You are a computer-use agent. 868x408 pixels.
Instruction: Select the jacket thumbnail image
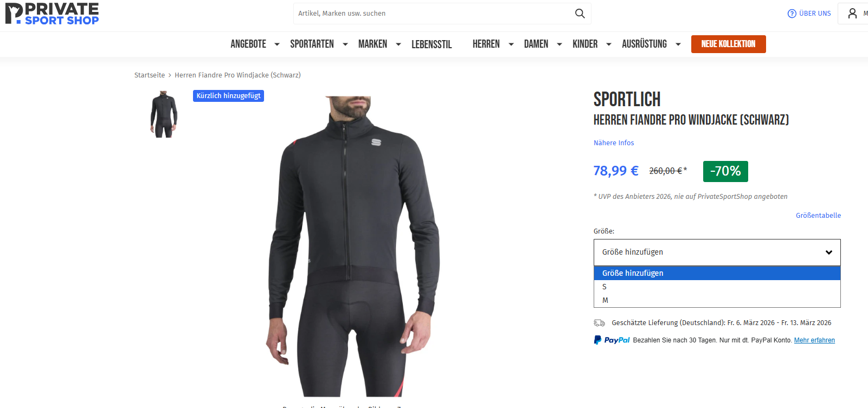tap(164, 114)
